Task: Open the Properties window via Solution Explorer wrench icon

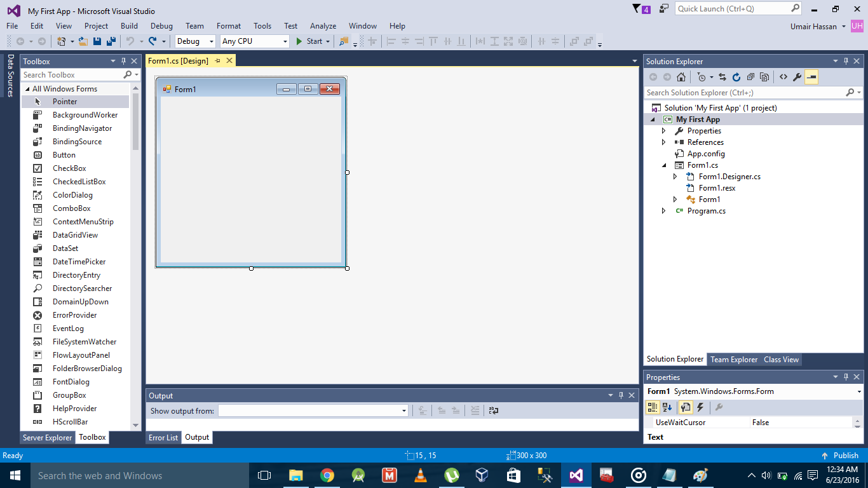Action: pyautogui.click(x=798, y=77)
